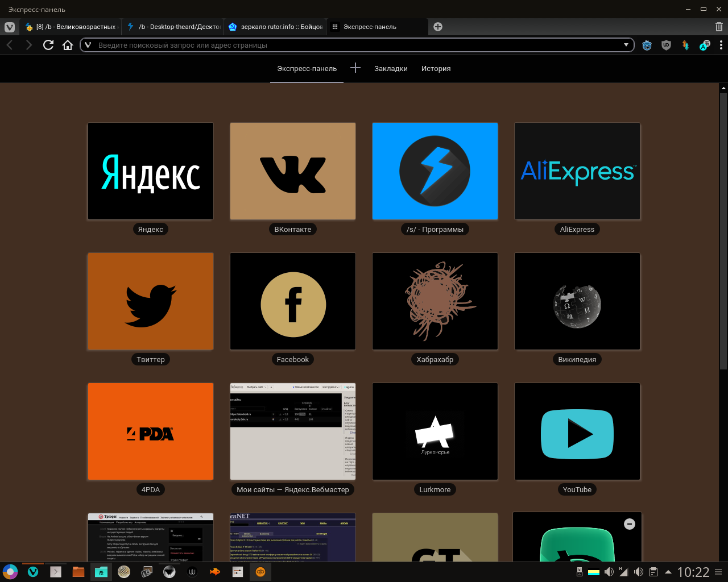Viewport: 728px width, 582px height.
Task: Open the orange folder file manager
Action: [78, 572]
